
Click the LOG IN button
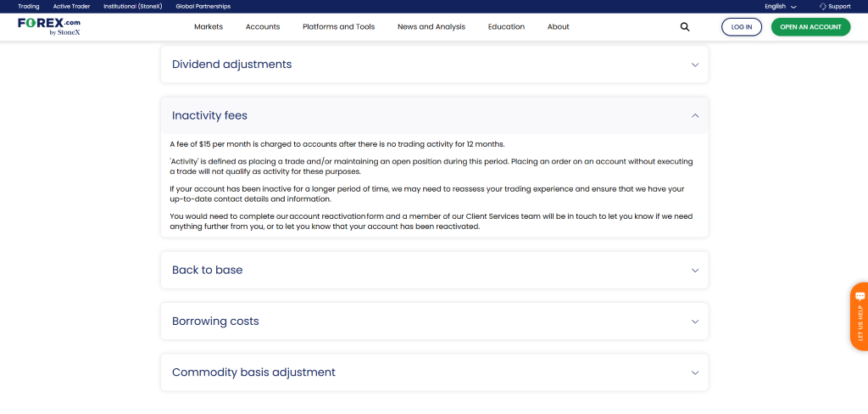(x=742, y=27)
